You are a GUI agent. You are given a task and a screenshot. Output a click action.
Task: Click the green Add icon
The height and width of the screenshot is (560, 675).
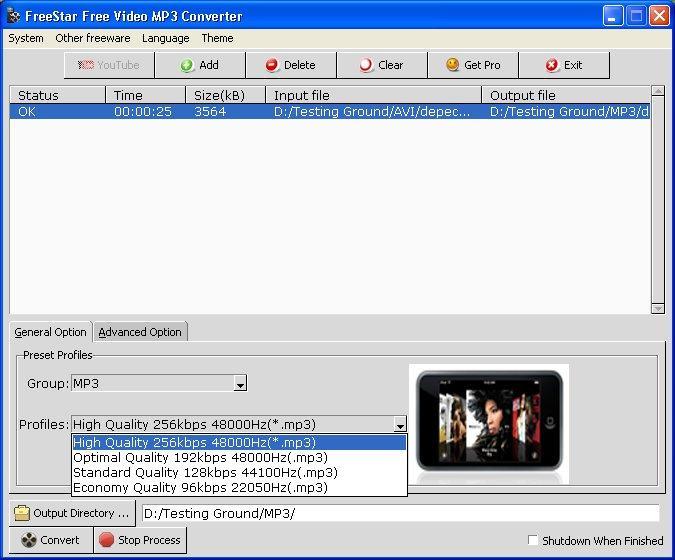point(187,65)
